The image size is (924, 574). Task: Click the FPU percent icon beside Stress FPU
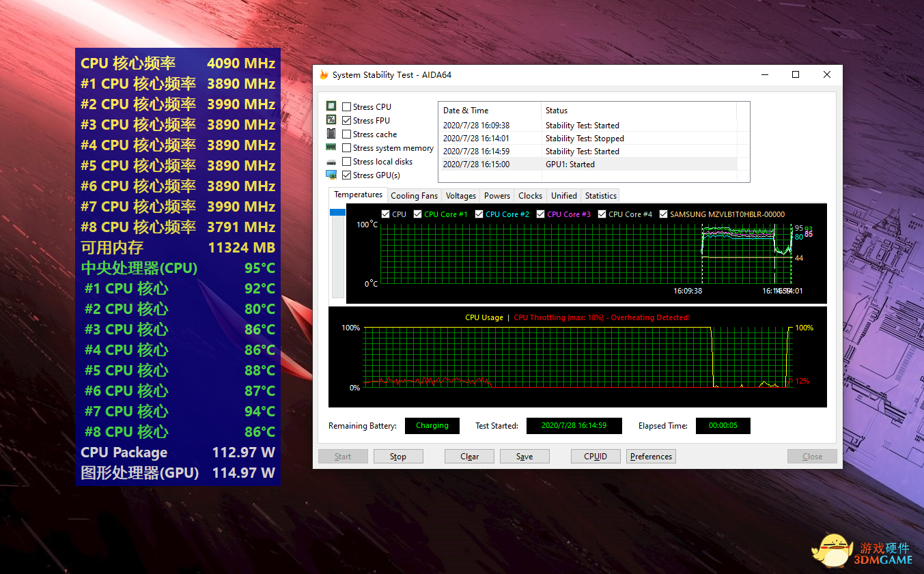331,120
